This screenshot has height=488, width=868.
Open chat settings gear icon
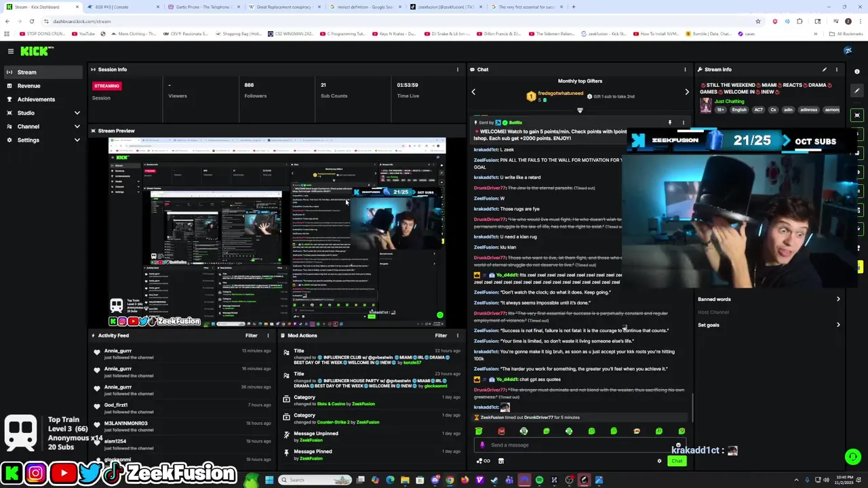click(659, 461)
